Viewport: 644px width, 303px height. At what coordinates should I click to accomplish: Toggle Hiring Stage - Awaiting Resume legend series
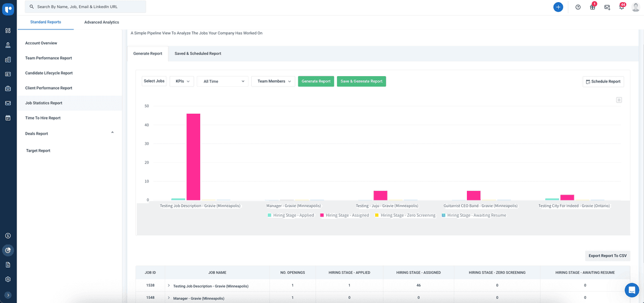click(x=473, y=215)
